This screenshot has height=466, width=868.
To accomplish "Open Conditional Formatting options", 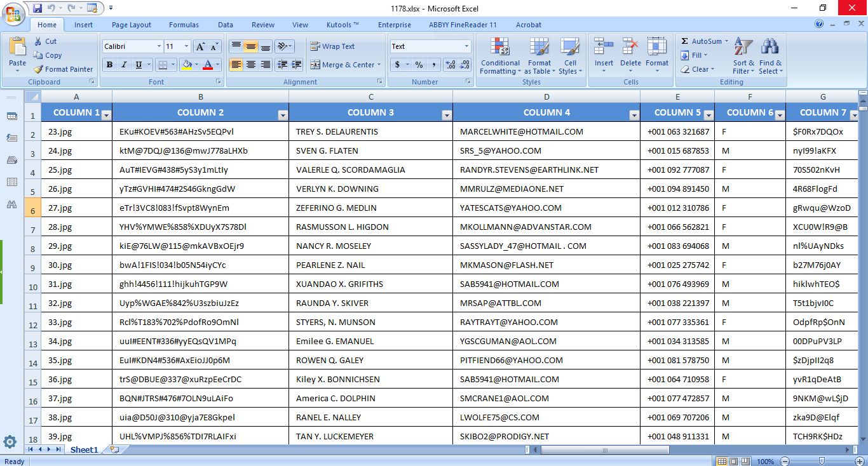I will [x=499, y=57].
